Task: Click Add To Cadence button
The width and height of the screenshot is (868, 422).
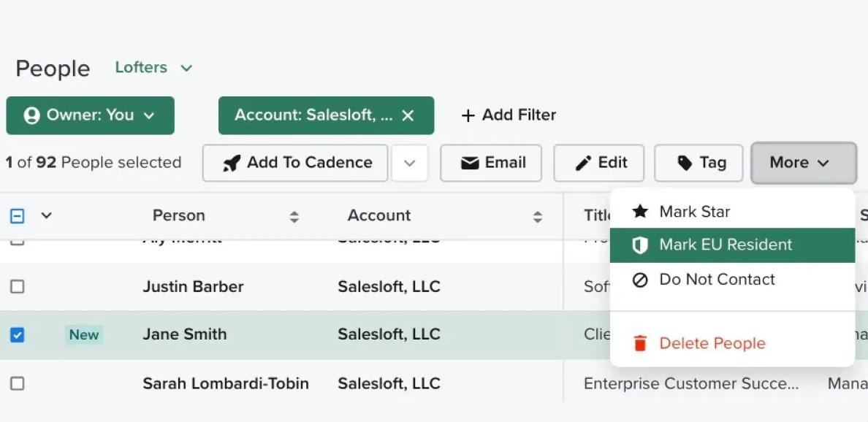Action: (x=295, y=163)
